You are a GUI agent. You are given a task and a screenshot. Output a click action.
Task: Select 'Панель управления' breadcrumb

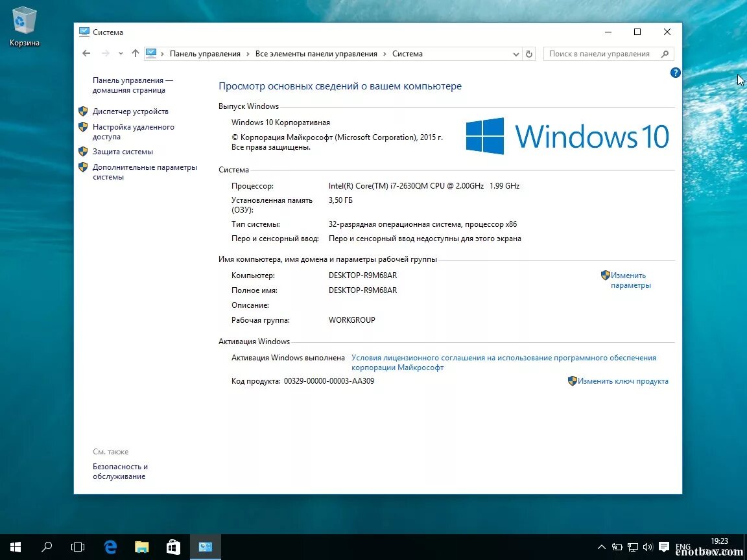(205, 54)
